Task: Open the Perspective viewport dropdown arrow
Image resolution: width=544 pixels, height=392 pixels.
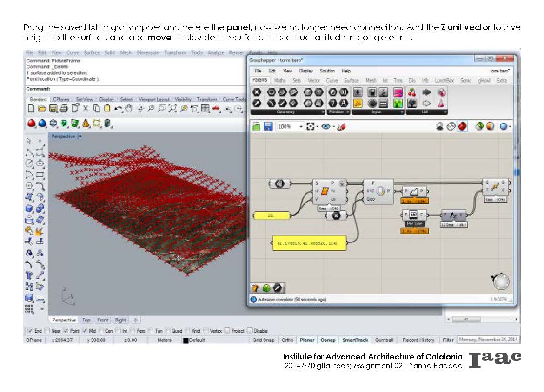Action: (80, 137)
